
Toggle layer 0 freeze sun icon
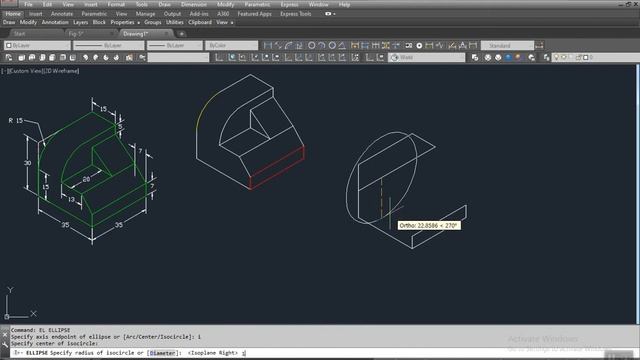pos(564,58)
